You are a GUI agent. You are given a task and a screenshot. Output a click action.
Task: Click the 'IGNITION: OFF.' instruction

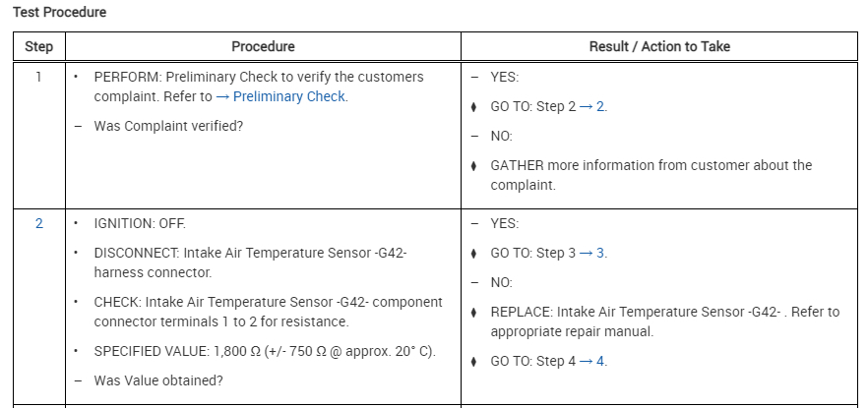(140, 223)
